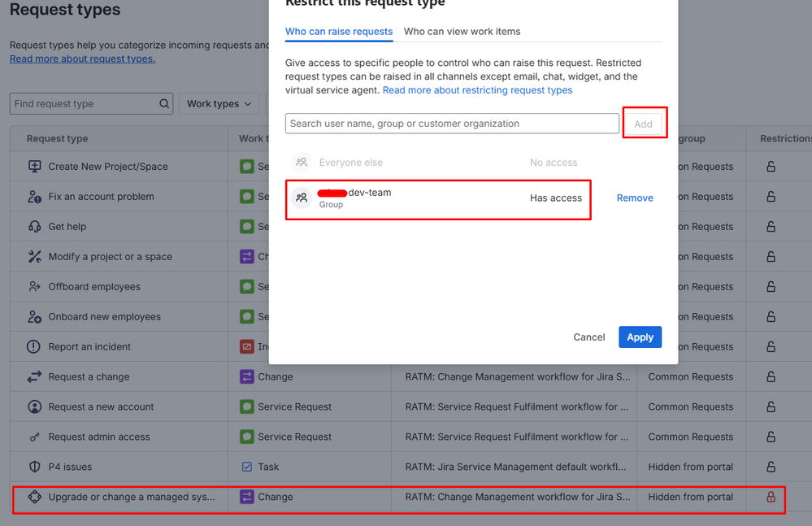The height and width of the screenshot is (526, 812).
Task: Focus the Find request type search box
Action: pos(91,103)
